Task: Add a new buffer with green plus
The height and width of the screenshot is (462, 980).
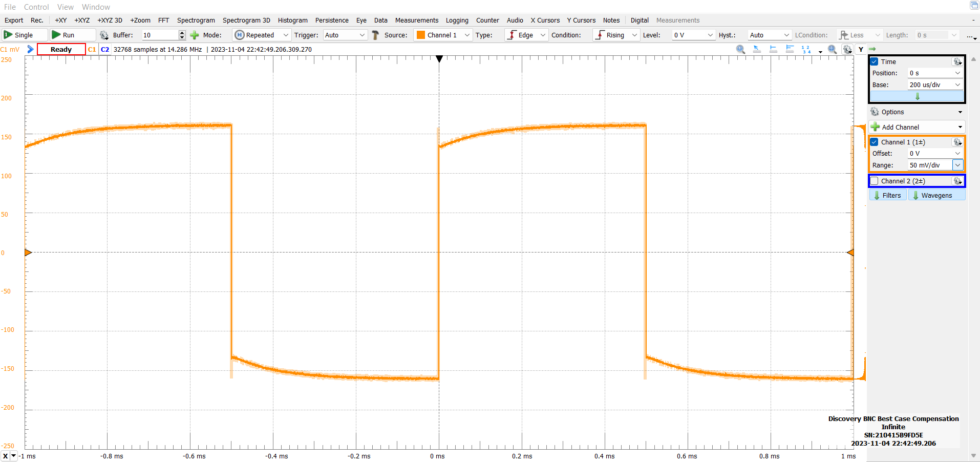Action: click(x=195, y=35)
